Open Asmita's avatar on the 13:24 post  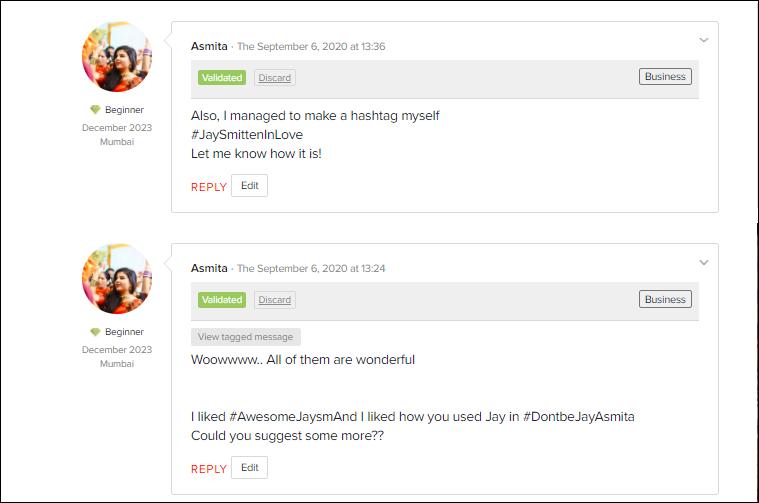click(x=117, y=279)
